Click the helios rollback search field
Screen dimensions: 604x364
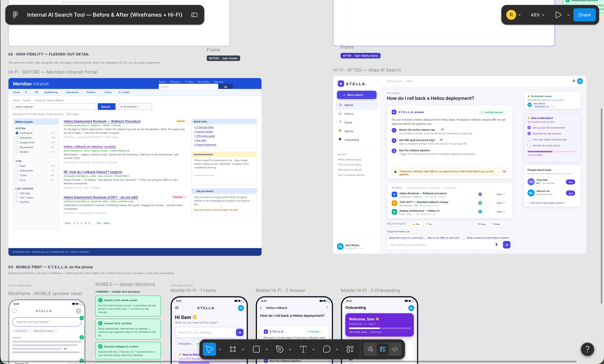pos(55,107)
